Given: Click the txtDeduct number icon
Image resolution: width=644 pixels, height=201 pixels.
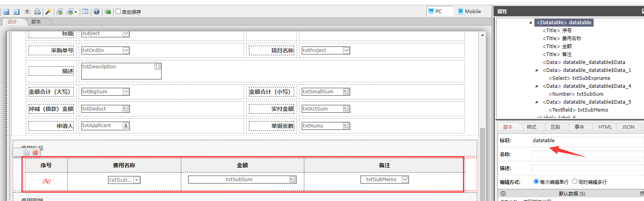Looking at the screenshot, I should 126,109.
